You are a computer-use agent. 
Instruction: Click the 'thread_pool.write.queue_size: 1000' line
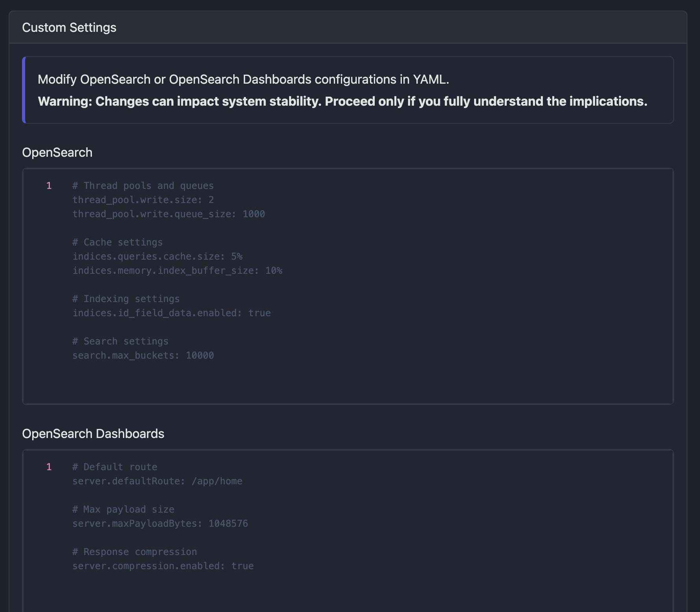click(169, 214)
